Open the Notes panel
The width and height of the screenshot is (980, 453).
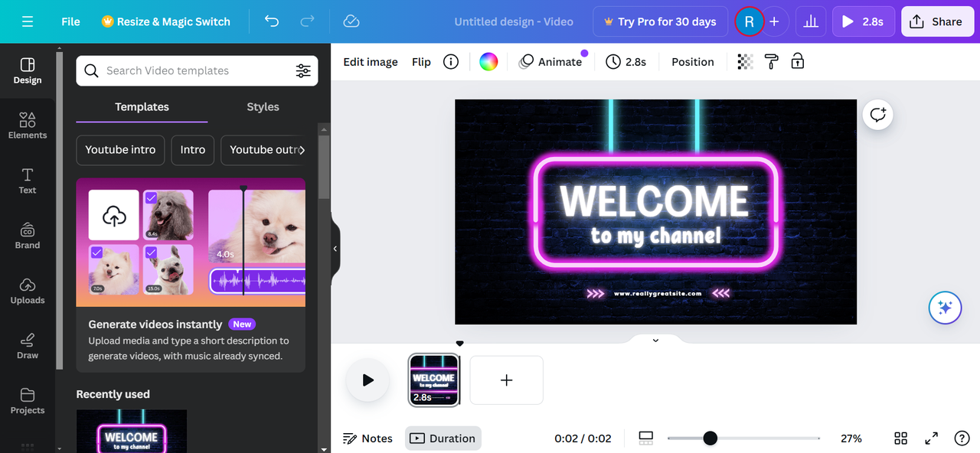pyautogui.click(x=367, y=438)
